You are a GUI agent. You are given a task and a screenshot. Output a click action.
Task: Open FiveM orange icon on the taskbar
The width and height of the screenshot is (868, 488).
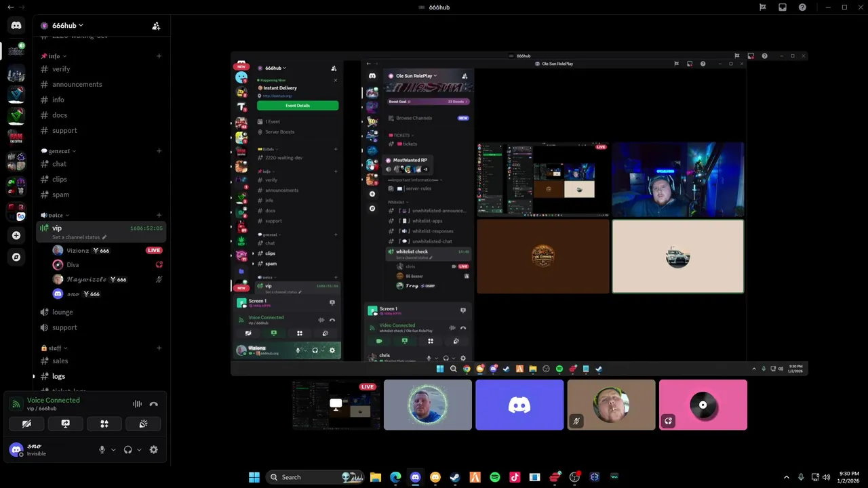(x=475, y=477)
